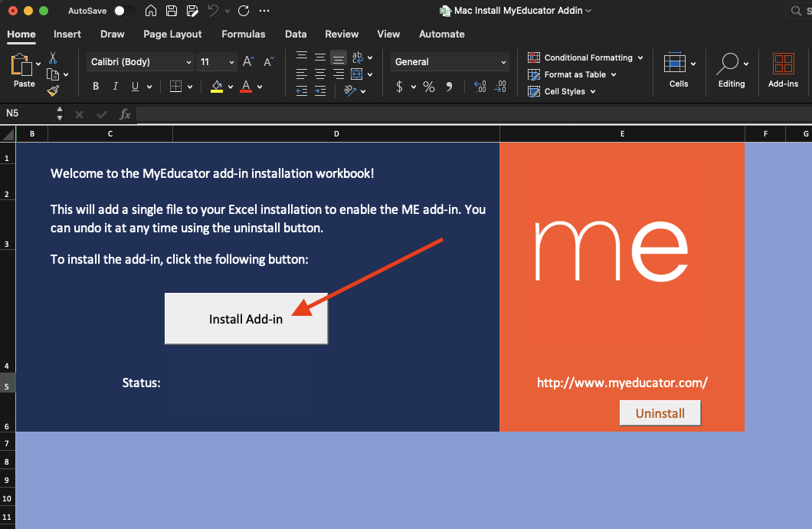Click Merge and Center icon

(x=357, y=74)
